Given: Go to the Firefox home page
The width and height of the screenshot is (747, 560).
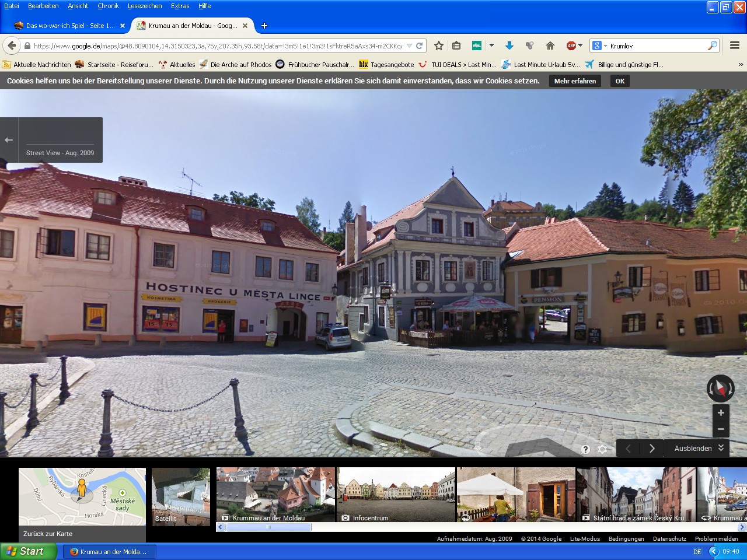Looking at the screenshot, I should coord(550,45).
